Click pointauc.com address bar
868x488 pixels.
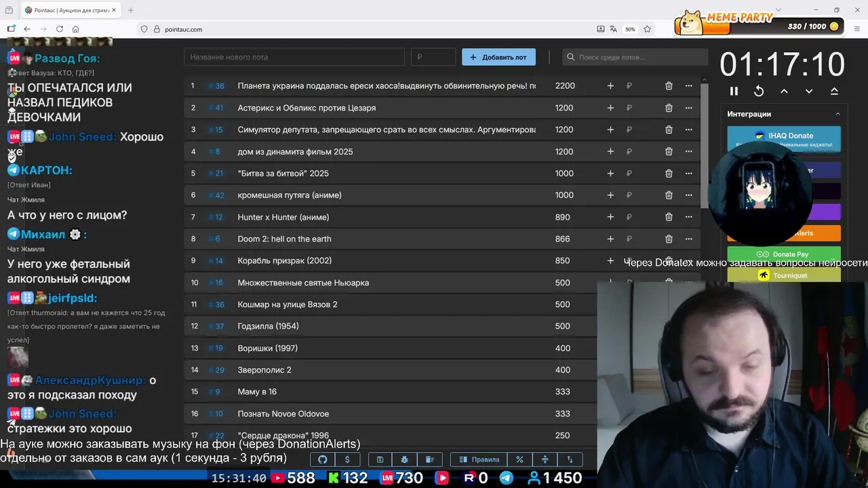[x=366, y=29]
